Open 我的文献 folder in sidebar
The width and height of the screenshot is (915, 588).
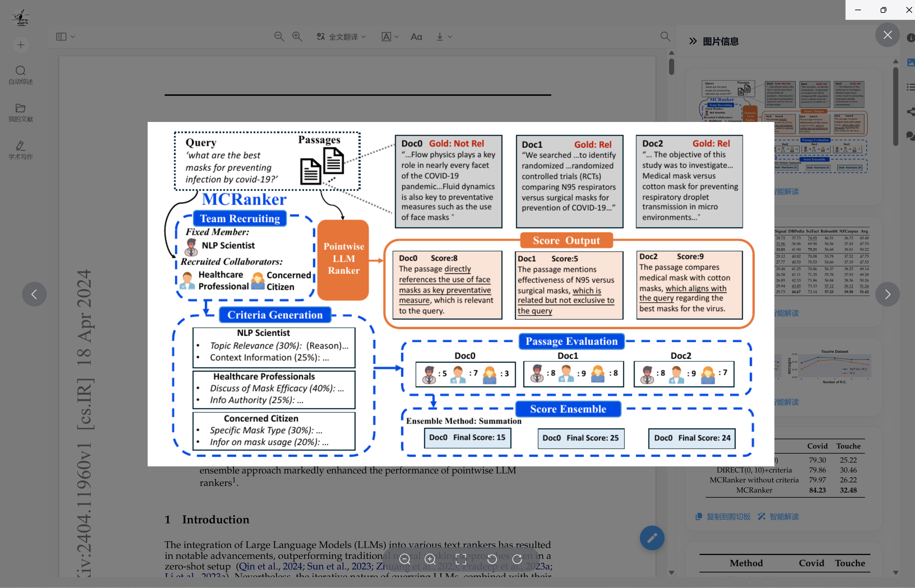pos(20,113)
